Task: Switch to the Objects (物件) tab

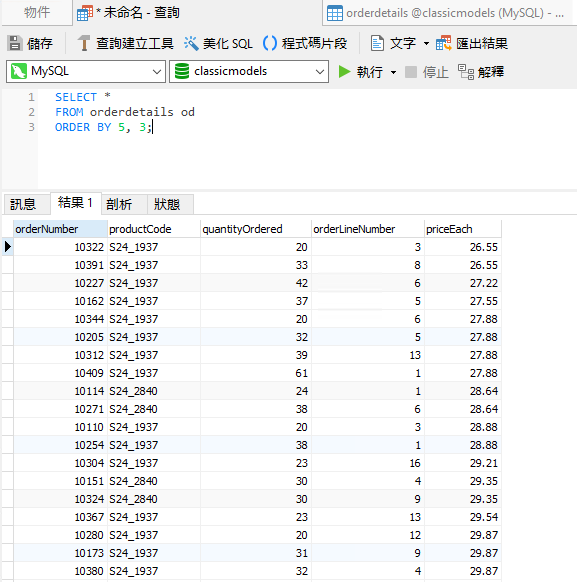Action: 37,12
